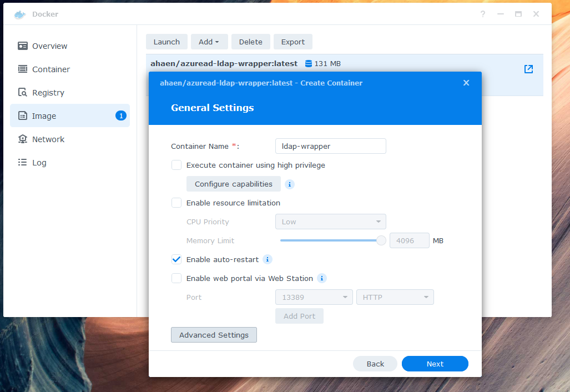This screenshot has width=570, height=392.
Task: Click the Delete button
Action: 250,42
